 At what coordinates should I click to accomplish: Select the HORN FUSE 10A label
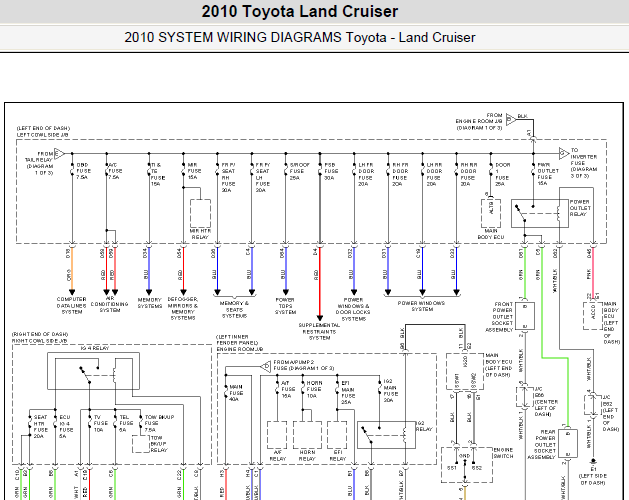(x=314, y=389)
